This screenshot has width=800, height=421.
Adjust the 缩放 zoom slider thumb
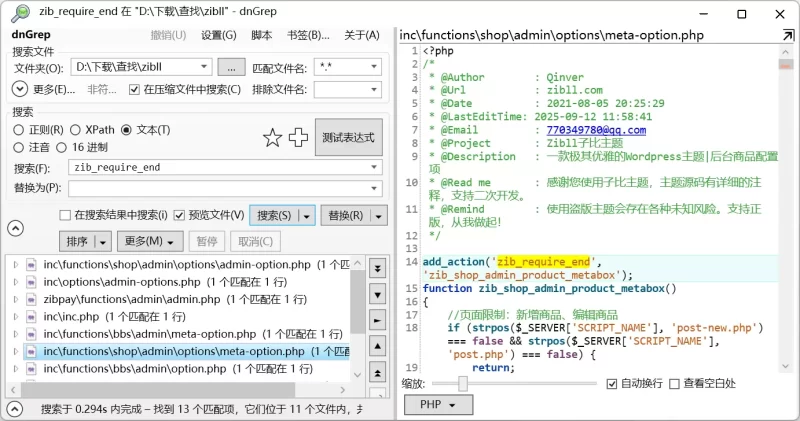[x=462, y=384]
